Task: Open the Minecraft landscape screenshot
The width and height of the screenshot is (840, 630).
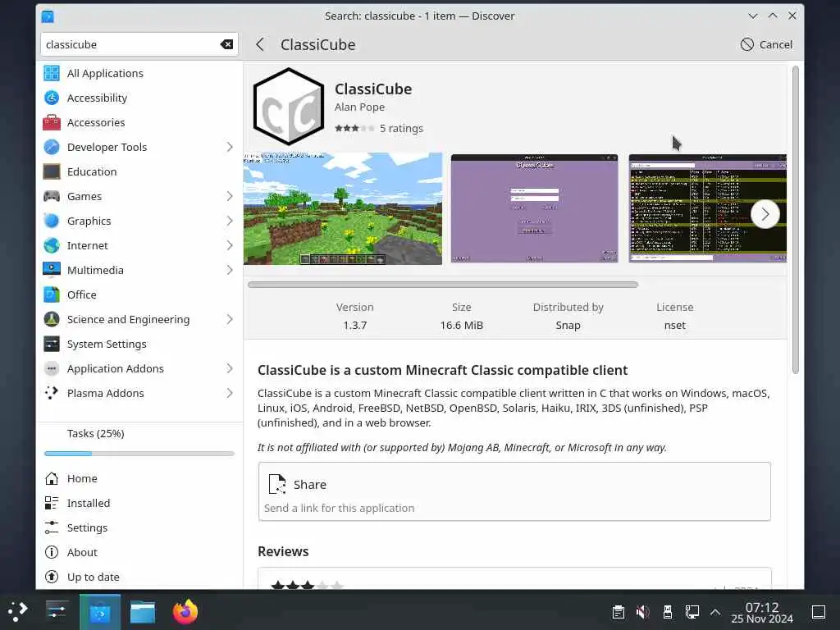Action: coord(343,209)
